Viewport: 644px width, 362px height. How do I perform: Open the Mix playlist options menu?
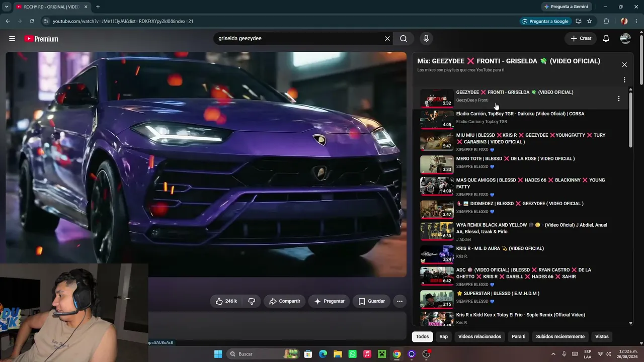624,80
